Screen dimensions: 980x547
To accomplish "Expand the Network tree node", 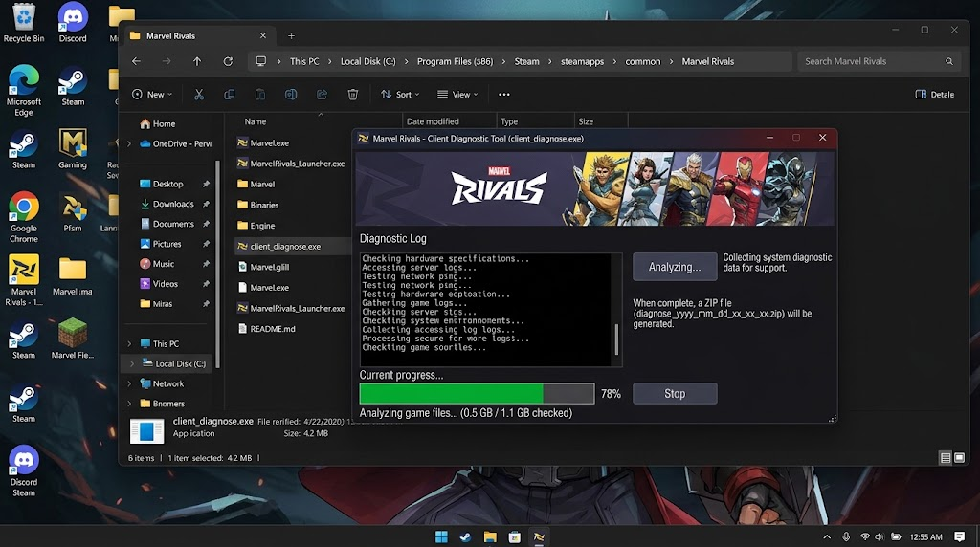I will tap(129, 383).
